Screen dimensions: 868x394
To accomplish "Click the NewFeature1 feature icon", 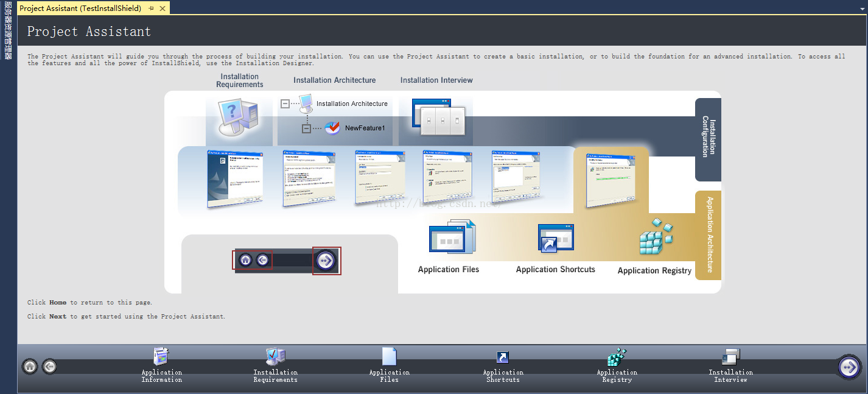I will pos(332,128).
